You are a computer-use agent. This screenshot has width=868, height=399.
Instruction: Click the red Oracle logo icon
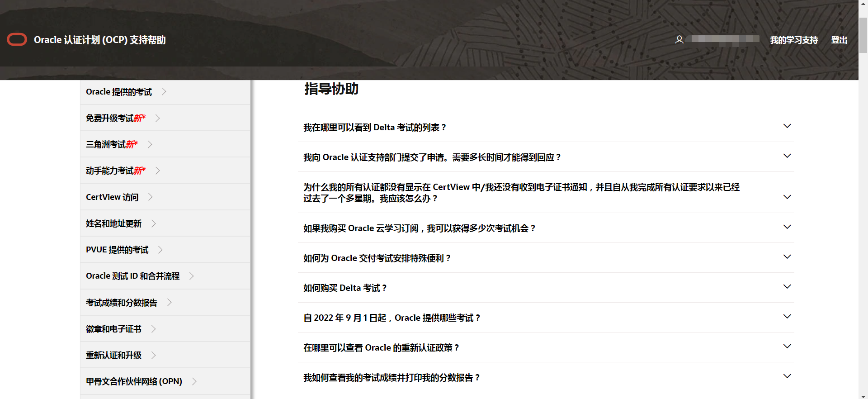click(17, 40)
